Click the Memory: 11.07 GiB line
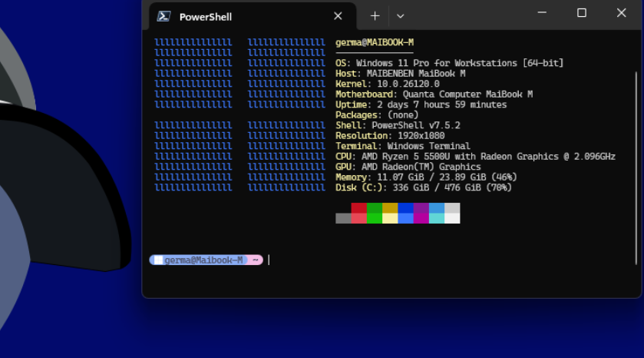The height and width of the screenshot is (358, 644). (426, 177)
